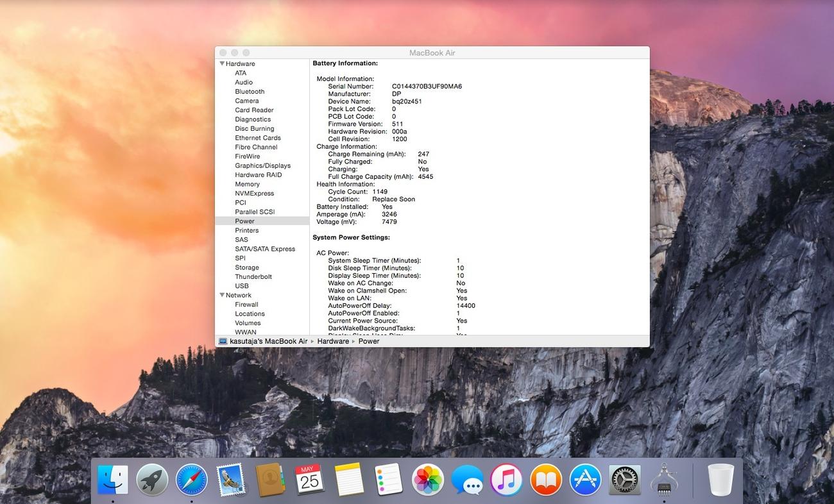834x504 pixels.
Task: Click the serial number C0144370B3UF90MA6
Action: [x=427, y=87]
